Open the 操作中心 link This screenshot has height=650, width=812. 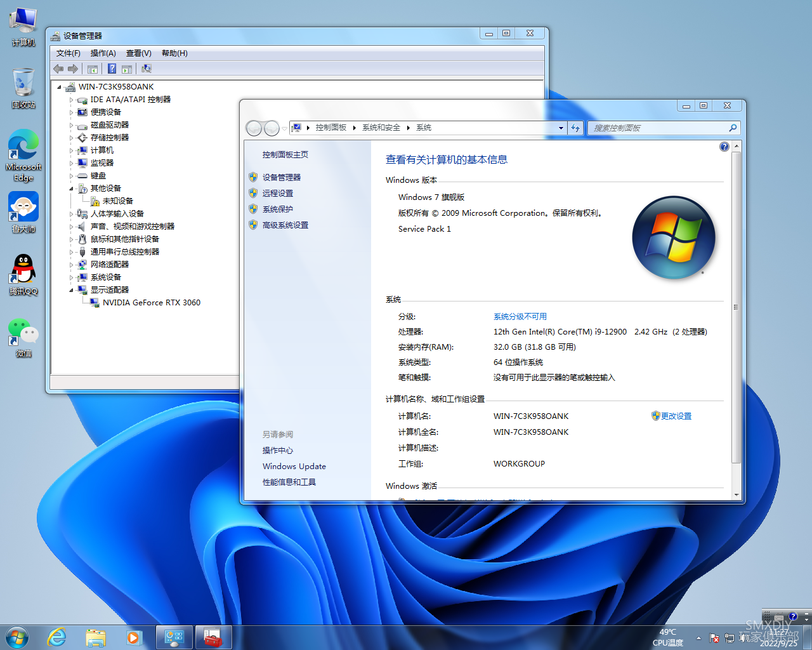pos(278,451)
